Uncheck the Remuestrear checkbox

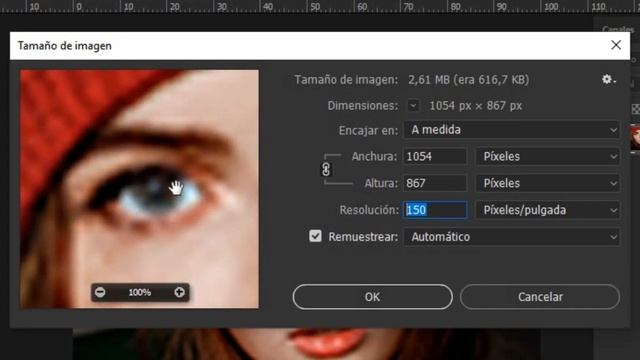(x=315, y=236)
